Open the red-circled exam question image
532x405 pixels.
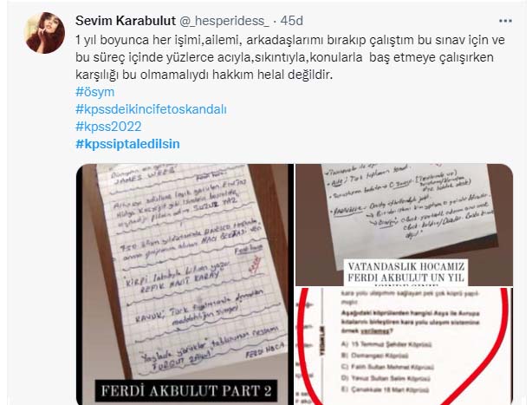[x=404, y=346]
